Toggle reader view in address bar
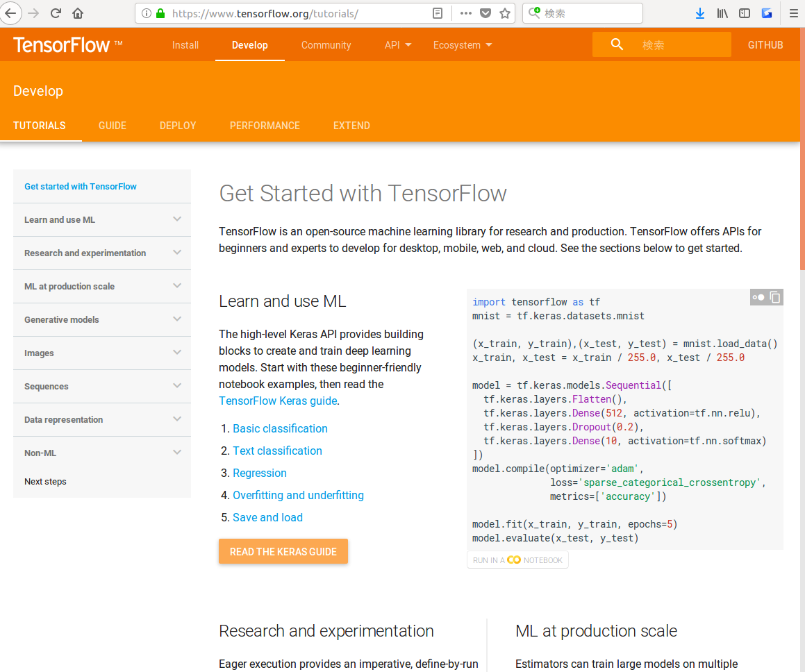The height and width of the screenshot is (672, 805). [x=438, y=13]
